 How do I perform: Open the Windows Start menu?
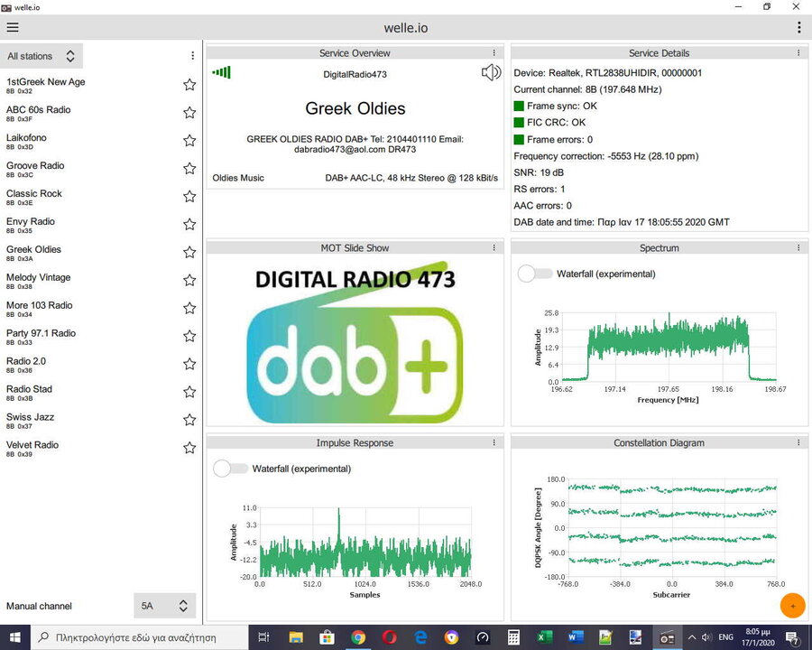click(x=14, y=637)
